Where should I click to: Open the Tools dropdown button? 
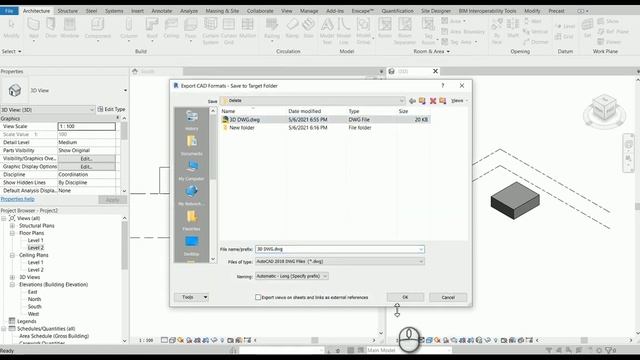coord(191,297)
